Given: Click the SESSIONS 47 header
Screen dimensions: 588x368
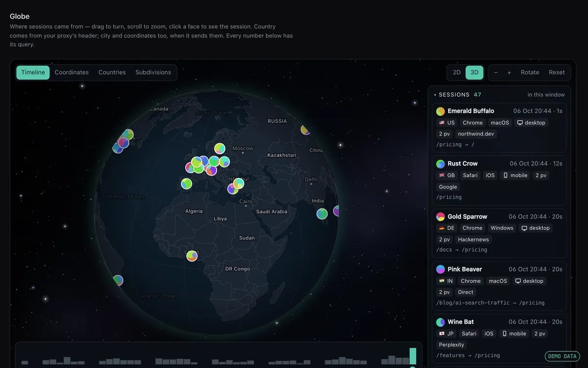Looking at the screenshot, I should 458,95.
